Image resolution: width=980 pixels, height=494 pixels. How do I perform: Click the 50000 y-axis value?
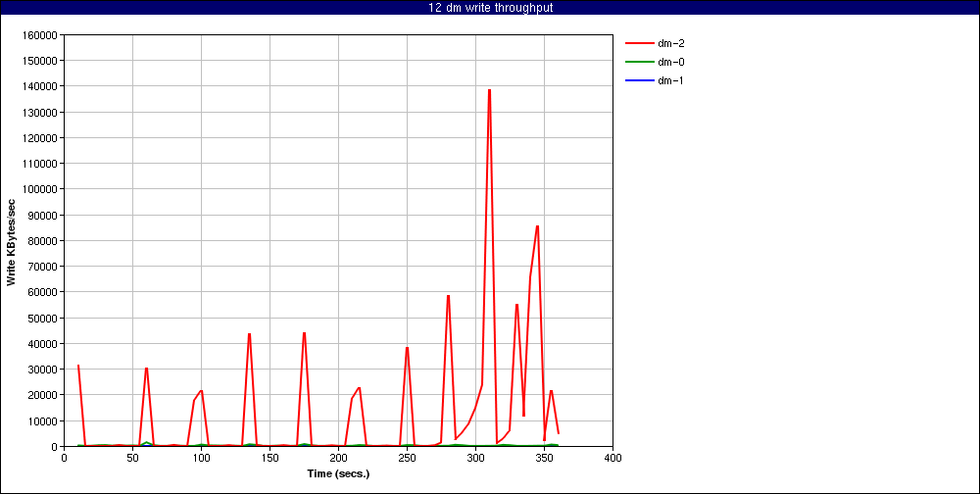pos(42,319)
